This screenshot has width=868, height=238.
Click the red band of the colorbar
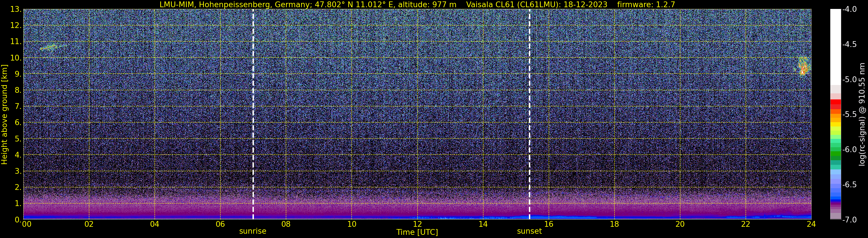[836, 104]
